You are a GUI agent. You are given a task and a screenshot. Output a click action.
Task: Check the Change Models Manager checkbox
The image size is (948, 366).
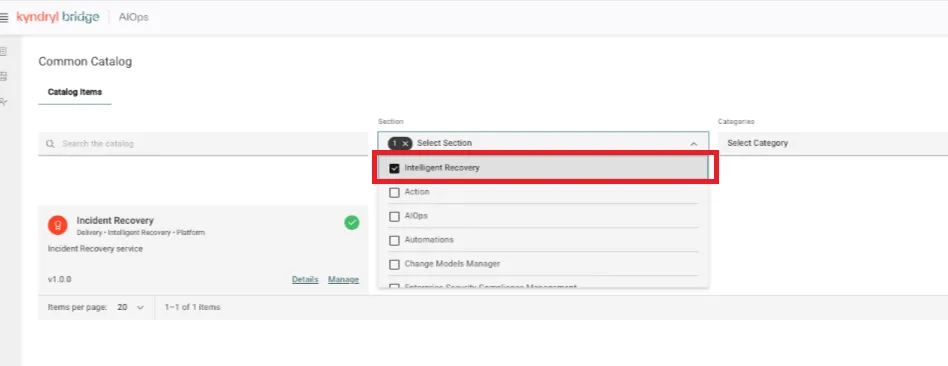click(x=394, y=265)
